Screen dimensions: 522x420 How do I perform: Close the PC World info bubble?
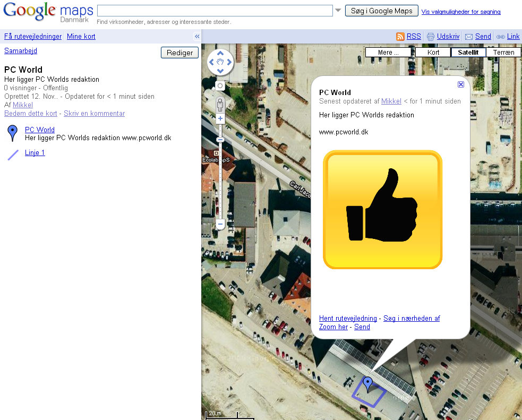(461, 84)
